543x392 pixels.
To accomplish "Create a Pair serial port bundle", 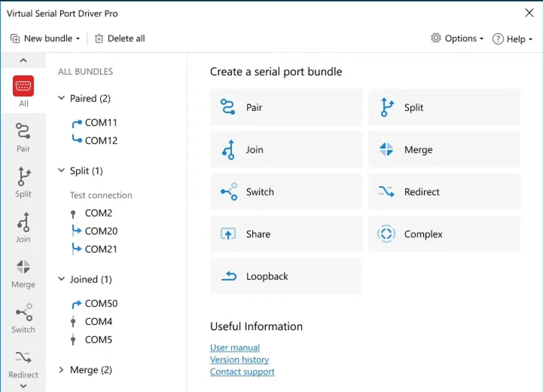I will click(x=286, y=108).
